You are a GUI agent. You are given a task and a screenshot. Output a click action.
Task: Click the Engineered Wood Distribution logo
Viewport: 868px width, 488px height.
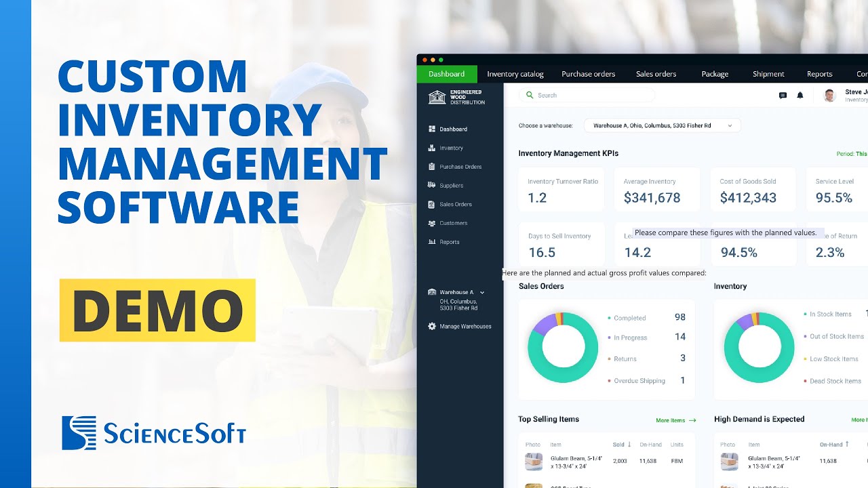[457, 97]
